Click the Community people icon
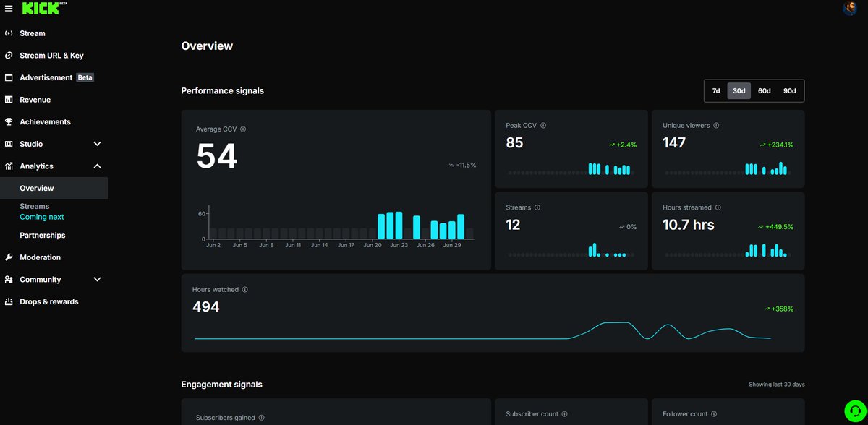868x425 pixels. click(x=9, y=280)
